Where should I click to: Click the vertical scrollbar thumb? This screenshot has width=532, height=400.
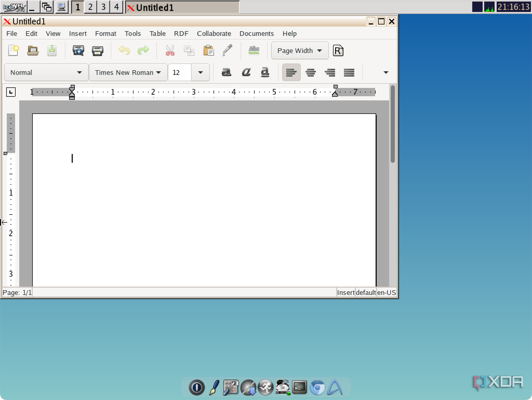[393, 124]
